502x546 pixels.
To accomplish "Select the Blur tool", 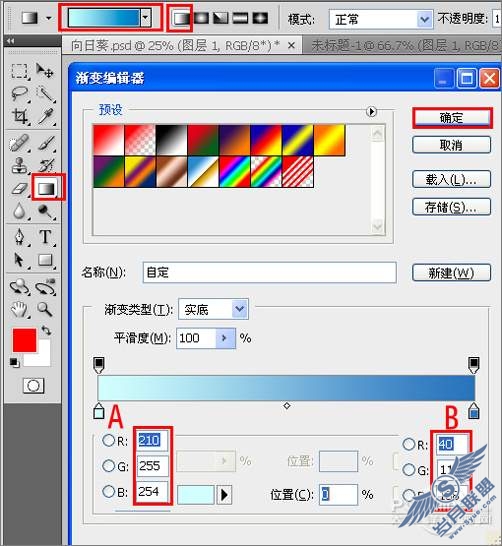I will [19, 211].
